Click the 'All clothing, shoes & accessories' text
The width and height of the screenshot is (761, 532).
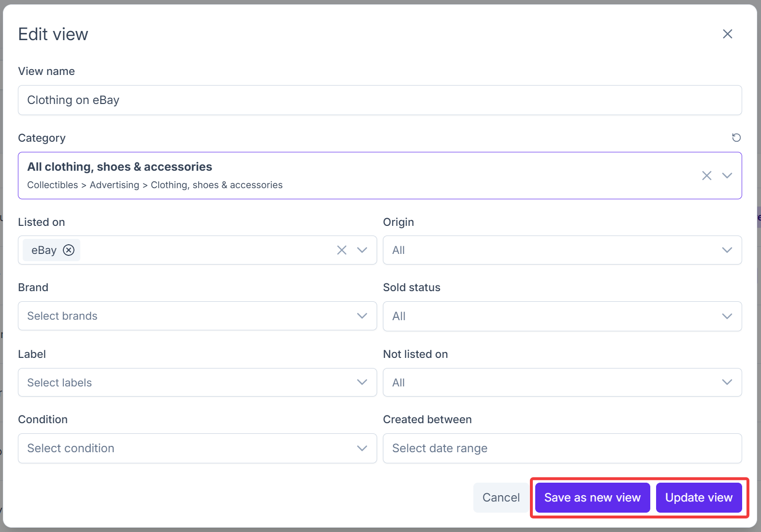point(120,167)
